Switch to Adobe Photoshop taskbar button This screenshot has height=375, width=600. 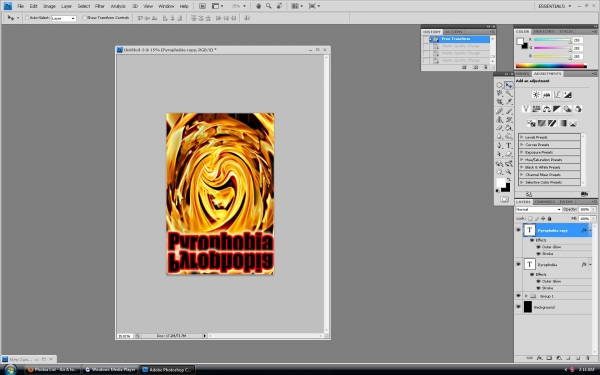167,370
